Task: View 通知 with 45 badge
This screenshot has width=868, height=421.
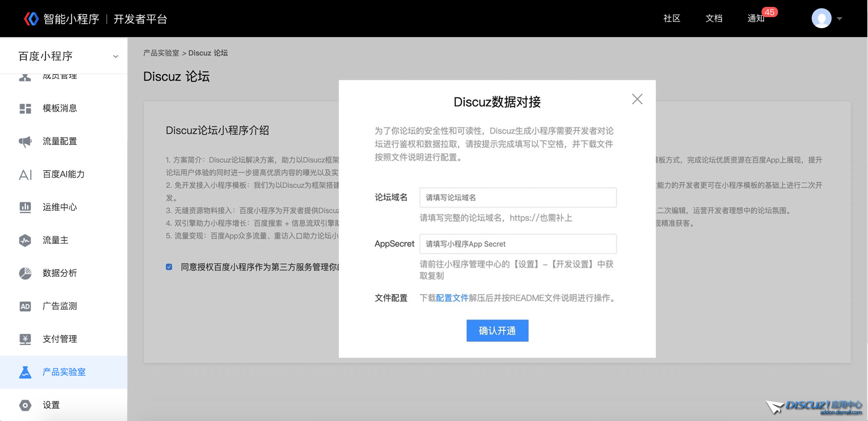Action: 756,19
